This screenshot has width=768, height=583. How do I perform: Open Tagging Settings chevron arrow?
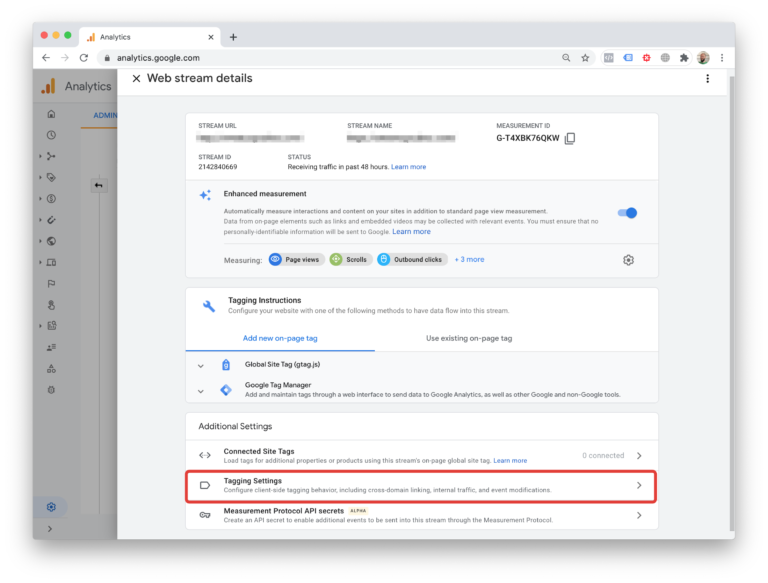[639, 486]
